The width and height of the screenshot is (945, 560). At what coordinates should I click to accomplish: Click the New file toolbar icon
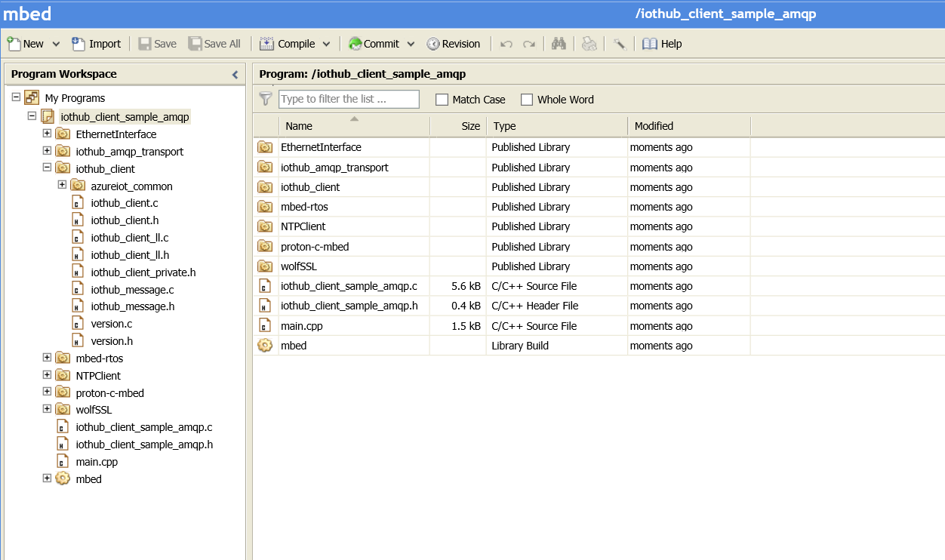coord(14,44)
